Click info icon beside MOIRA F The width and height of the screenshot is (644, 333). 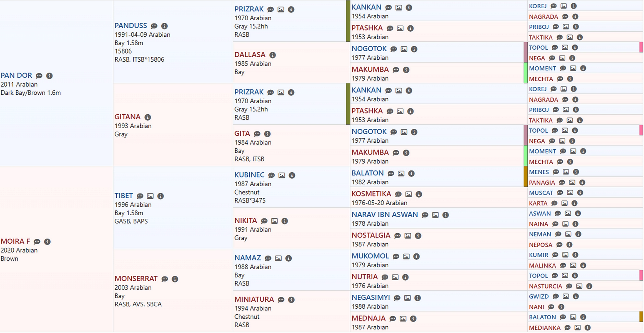47,242
